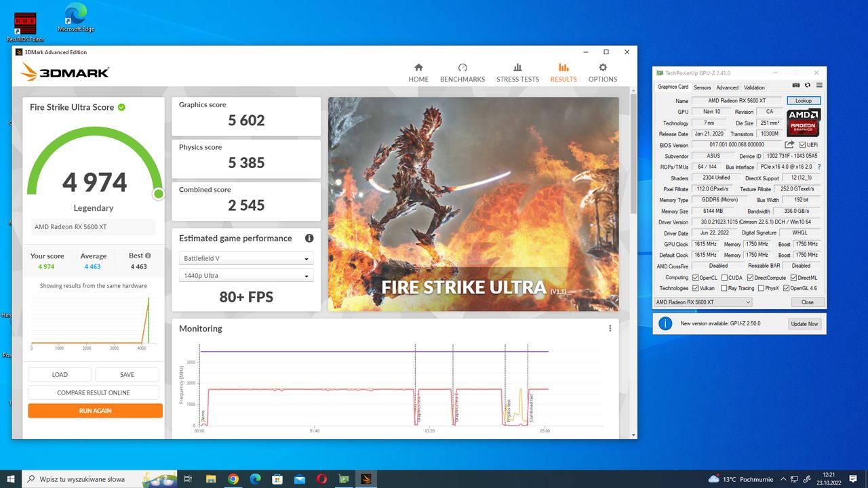Viewport: 868px width, 488px height.
Task: Open OPTIONS gear in 3DMark
Action: [x=602, y=68]
